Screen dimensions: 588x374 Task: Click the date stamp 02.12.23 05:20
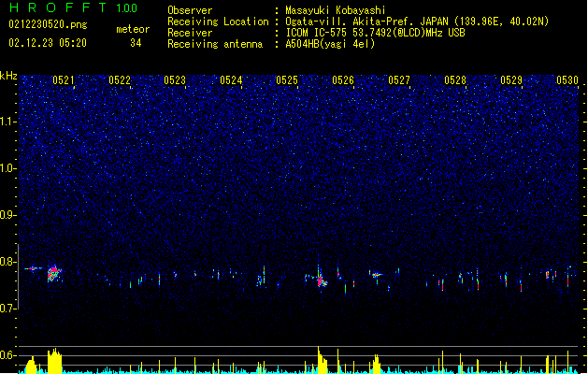coord(48,43)
